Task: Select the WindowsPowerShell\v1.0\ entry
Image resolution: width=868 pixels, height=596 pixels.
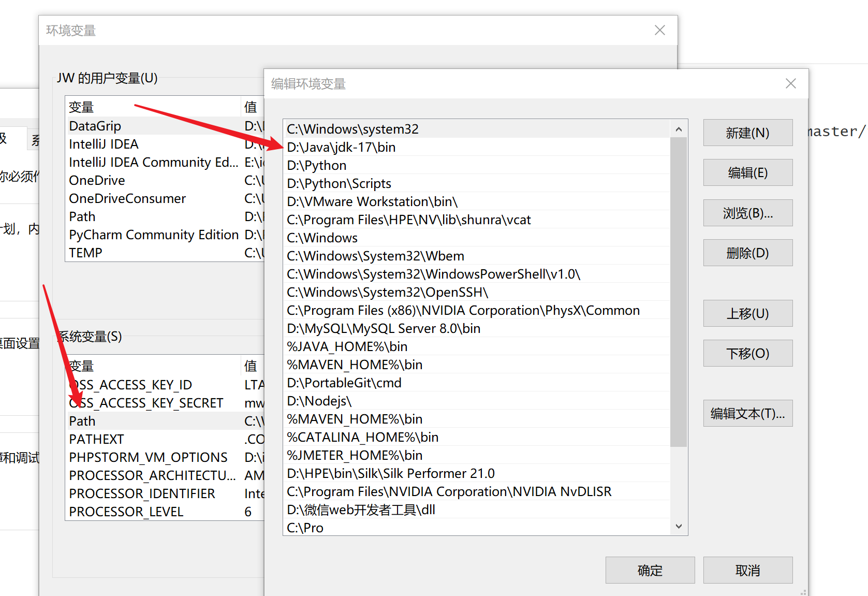Action: (x=477, y=274)
